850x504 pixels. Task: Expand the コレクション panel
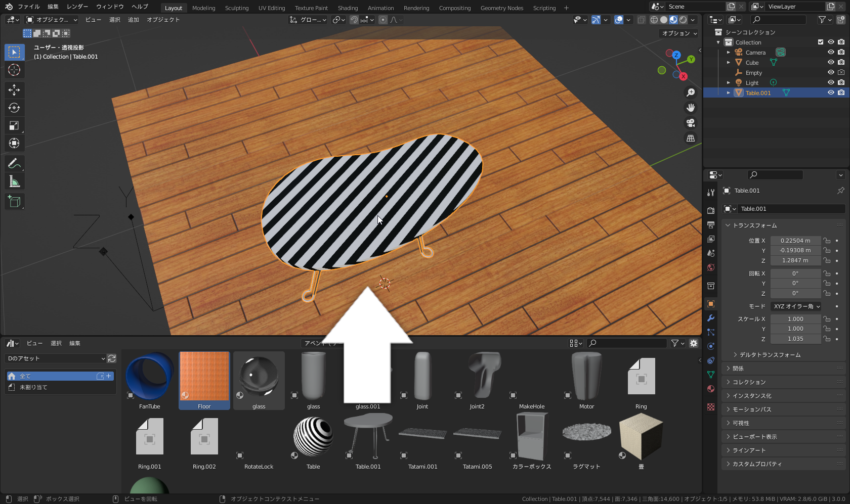(x=783, y=382)
